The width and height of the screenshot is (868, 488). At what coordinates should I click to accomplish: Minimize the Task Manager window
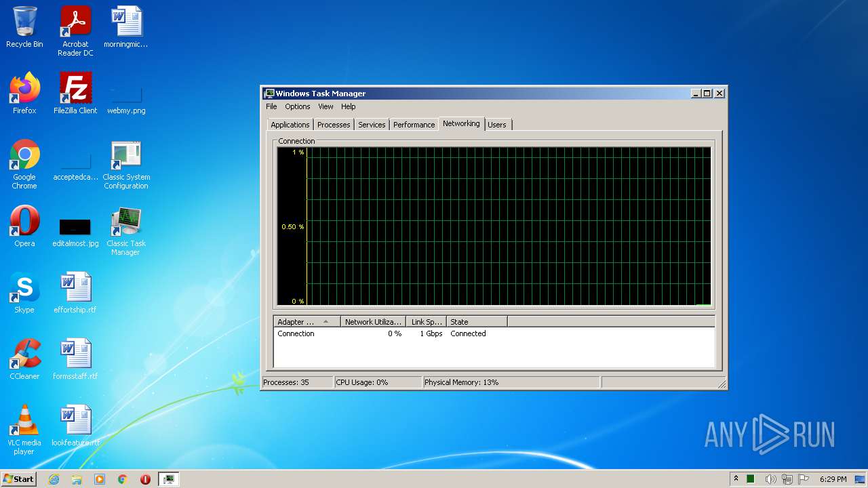696,94
